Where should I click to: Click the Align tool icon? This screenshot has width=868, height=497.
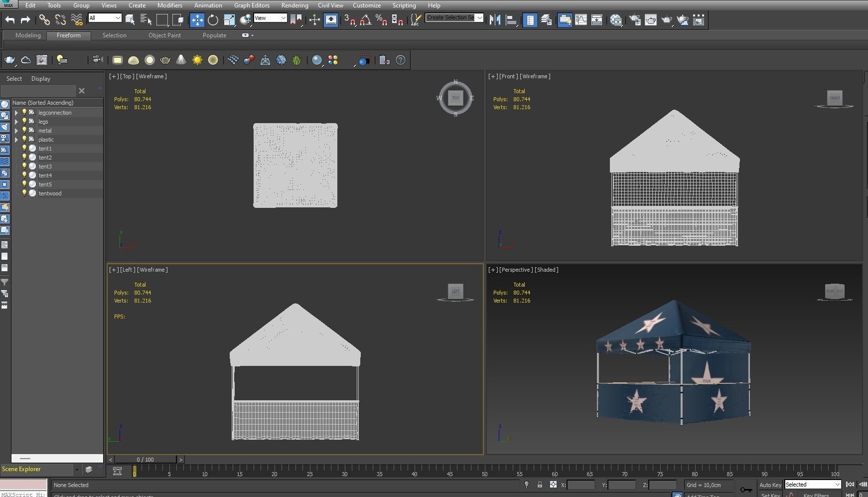[x=511, y=20]
